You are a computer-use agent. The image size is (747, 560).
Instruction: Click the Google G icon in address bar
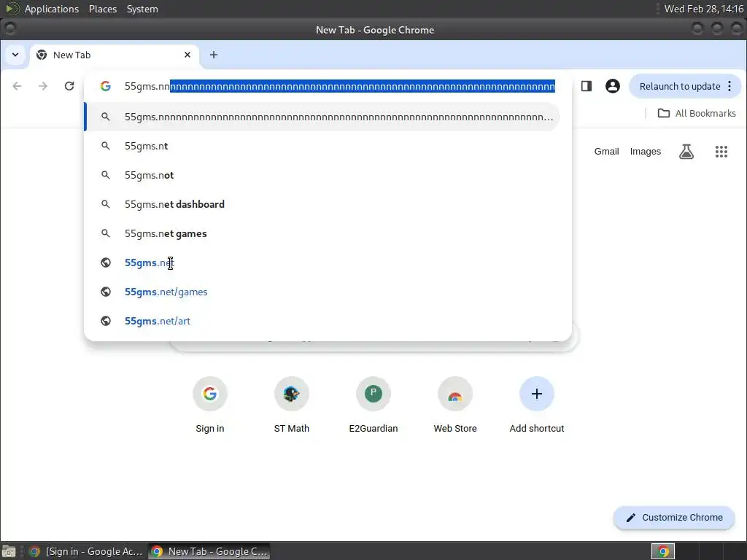click(106, 86)
